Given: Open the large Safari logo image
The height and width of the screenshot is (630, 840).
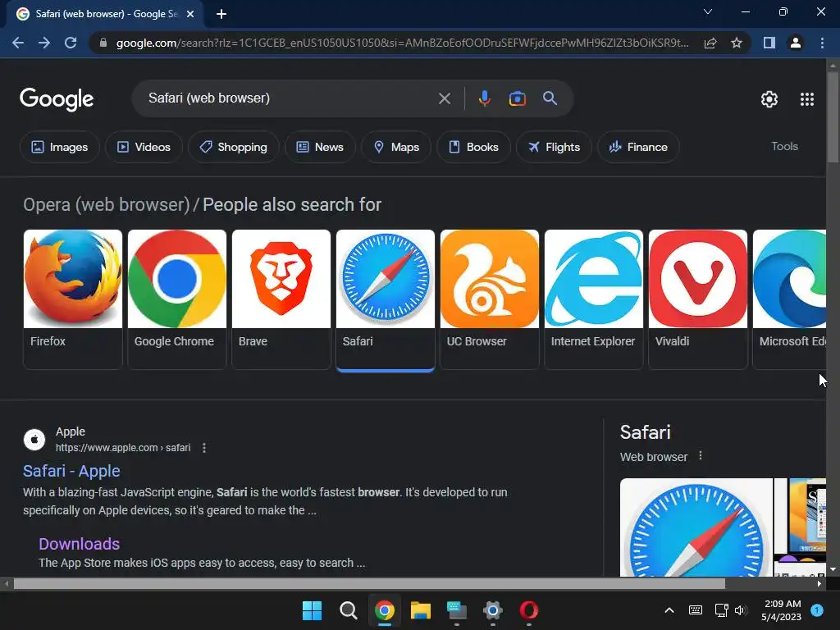Looking at the screenshot, I should (696, 527).
